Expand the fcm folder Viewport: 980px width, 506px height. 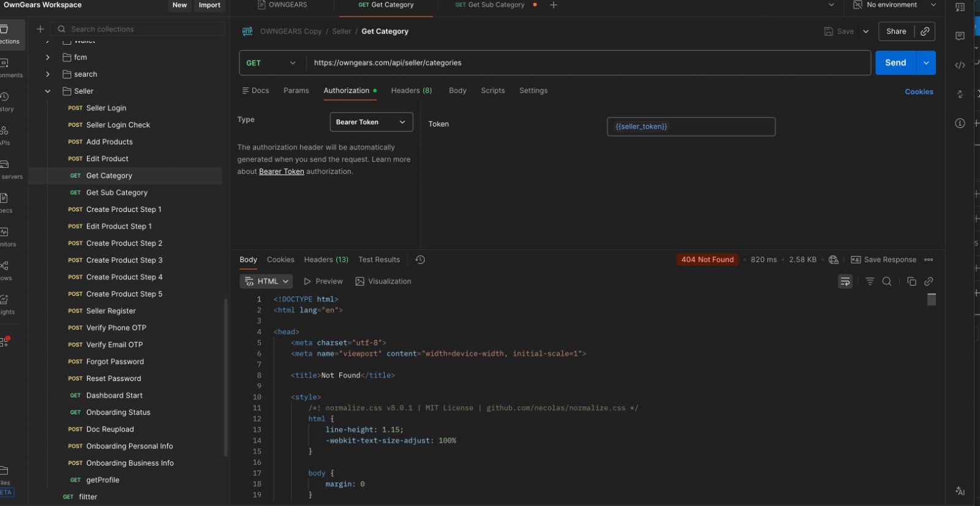(48, 58)
